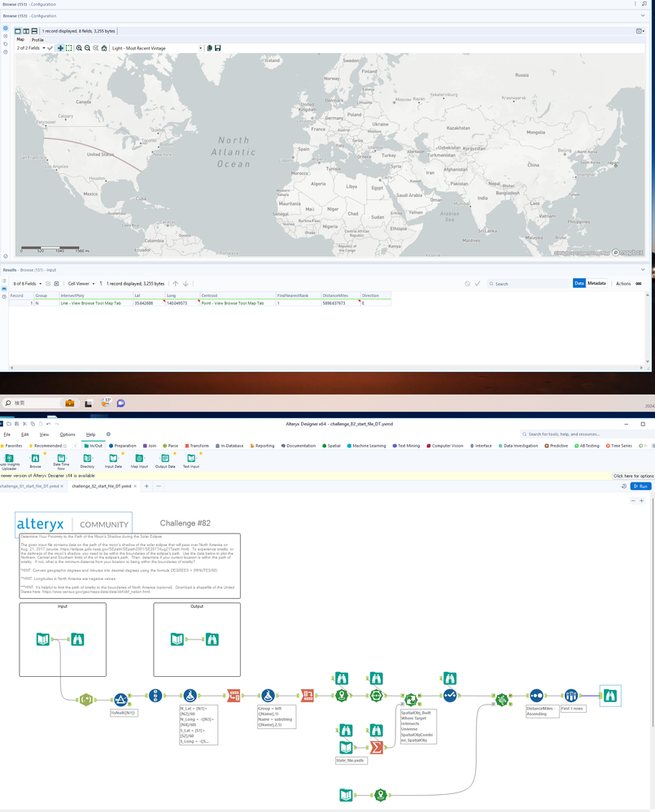The image size is (655, 812).
Task: Switch Browse window to single pane layout
Action: 18,31
